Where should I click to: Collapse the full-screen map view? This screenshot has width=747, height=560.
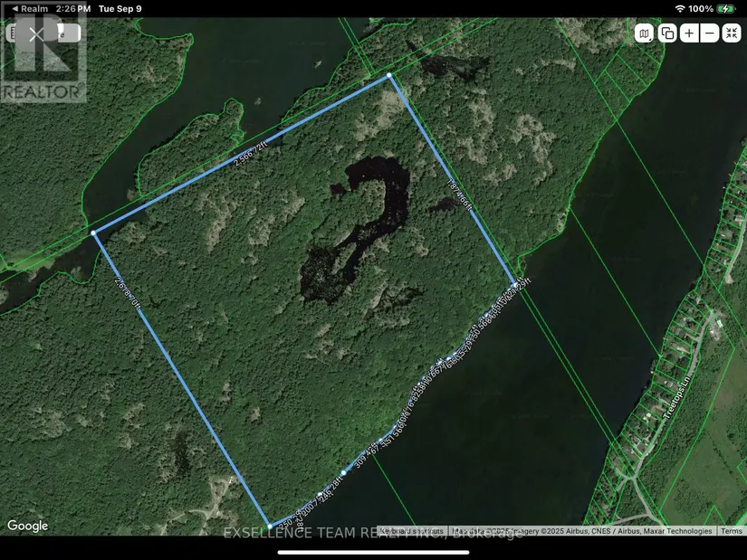[x=730, y=33]
